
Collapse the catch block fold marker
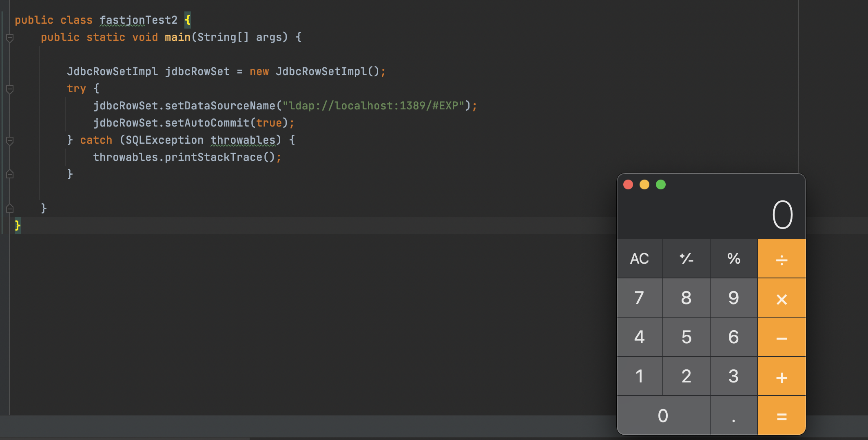coord(10,141)
